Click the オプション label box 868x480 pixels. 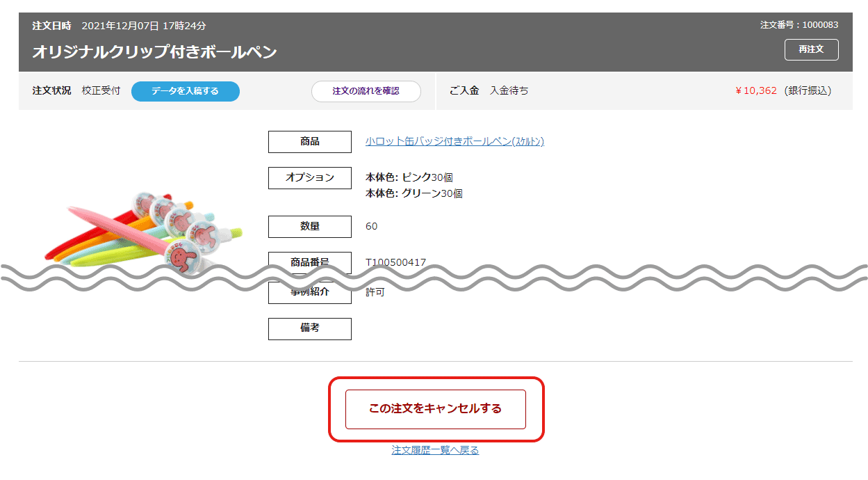coord(309,178)
